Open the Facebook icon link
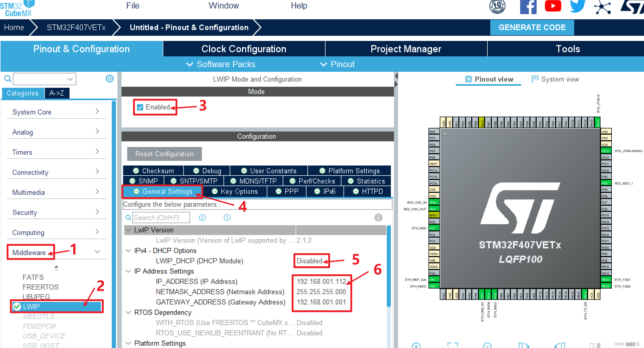The width and height of the screenshot is (644, 348). [528, 7]
